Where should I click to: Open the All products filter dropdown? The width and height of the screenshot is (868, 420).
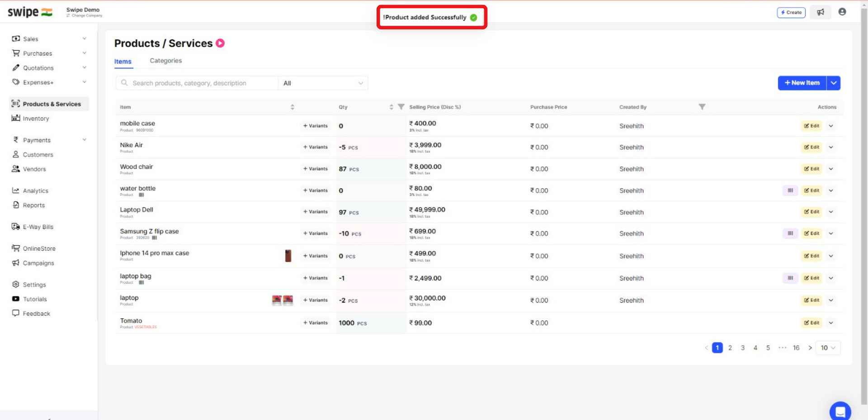(322, 83)
